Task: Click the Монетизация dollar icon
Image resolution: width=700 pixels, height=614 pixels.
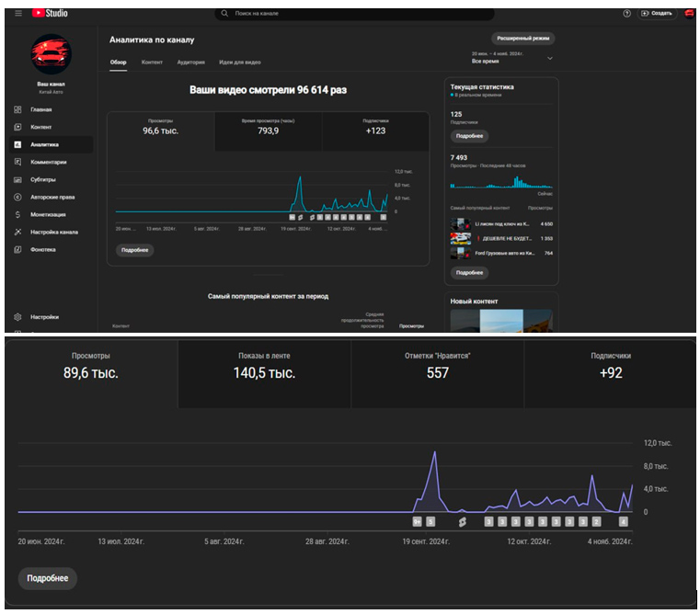Action: pos(17,215)
